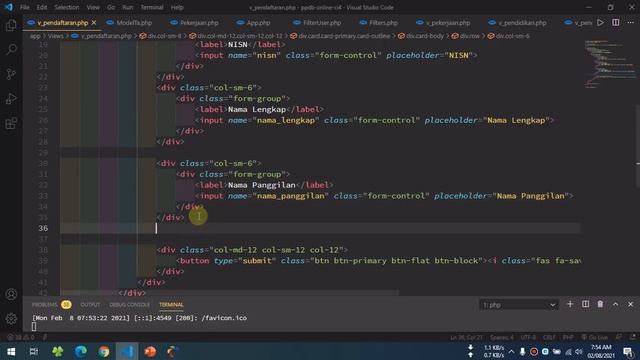Close the terminal panel
Image resolution: width=640 pixels, height=360 pixels.
coord(631,304)
